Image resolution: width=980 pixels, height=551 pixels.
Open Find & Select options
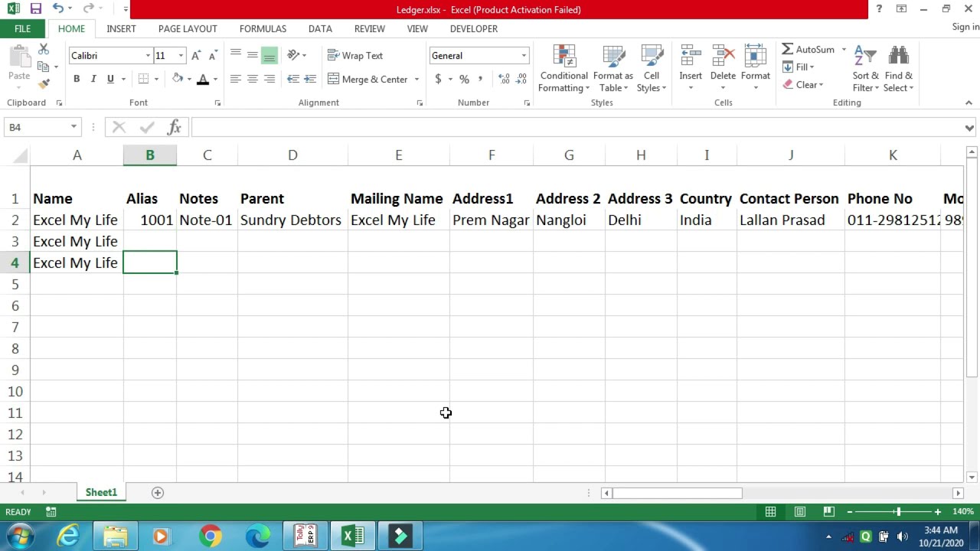[898, 70]
